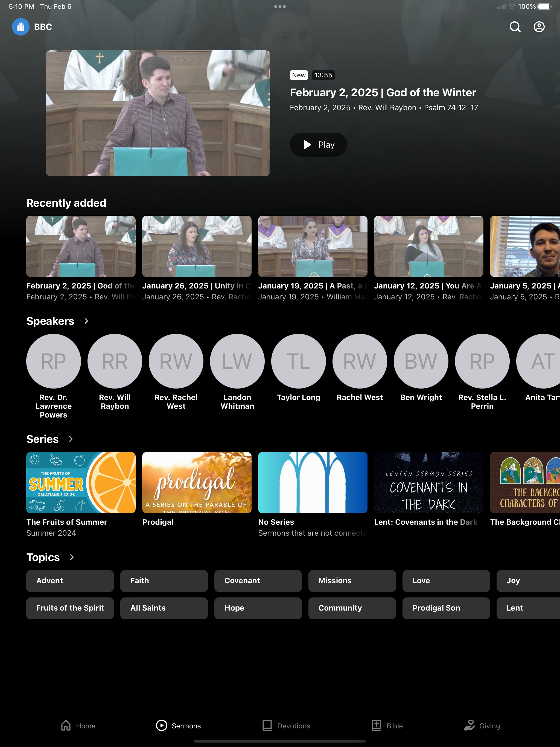The height and width of the screenshot is (747, 560).
Task: Open the account profile icon
Action: point(539,27)
